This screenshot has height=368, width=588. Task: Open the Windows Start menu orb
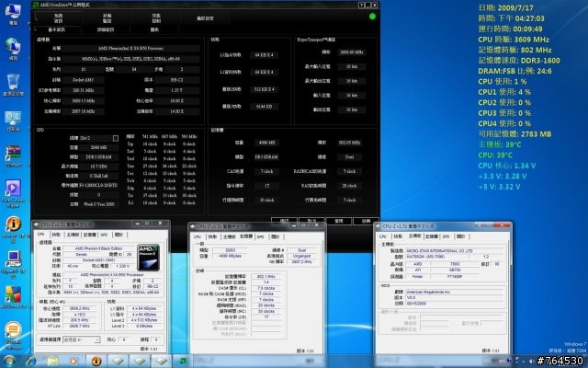point(9,362)
